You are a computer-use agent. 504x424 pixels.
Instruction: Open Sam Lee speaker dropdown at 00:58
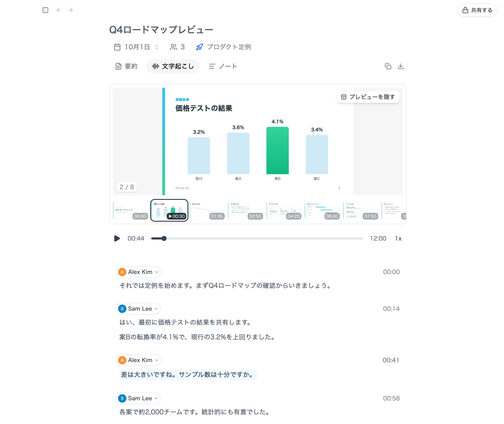click(138, 398)
